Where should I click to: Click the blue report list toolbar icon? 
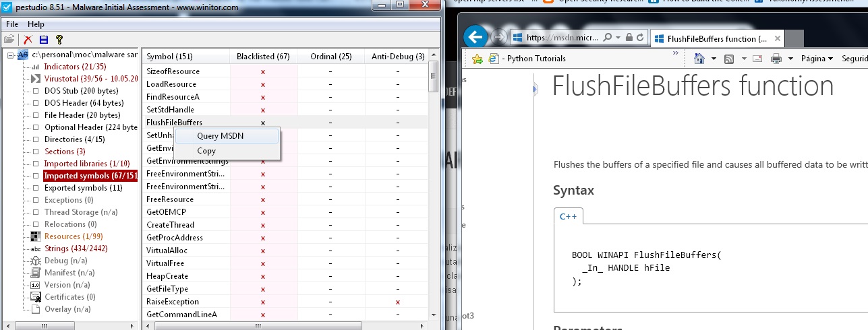(x=44, y=40)
